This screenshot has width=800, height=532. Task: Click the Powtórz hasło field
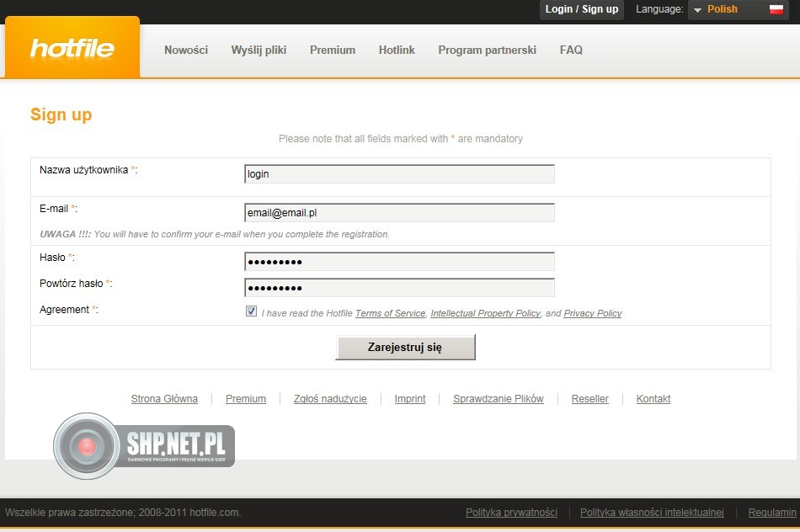pos(399,288)
